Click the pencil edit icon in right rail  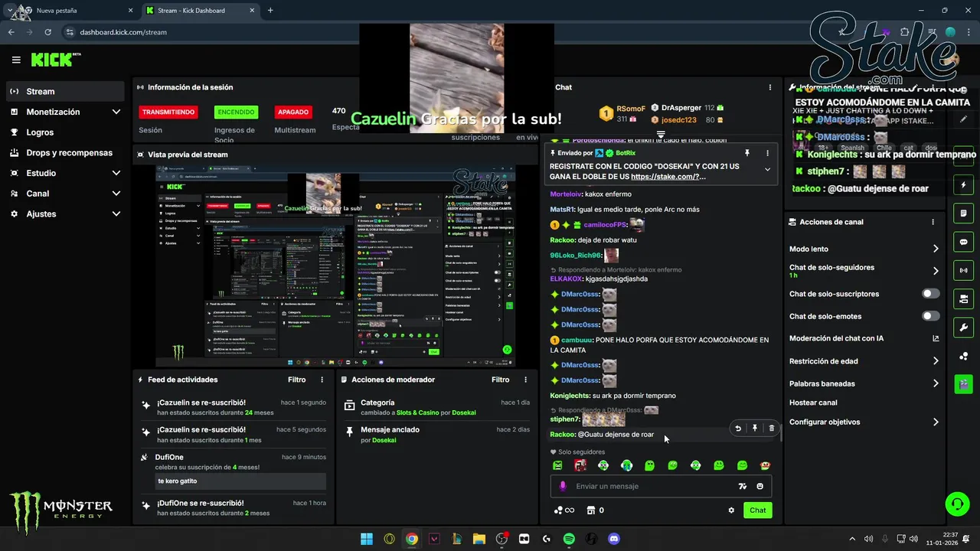[963, 119]
